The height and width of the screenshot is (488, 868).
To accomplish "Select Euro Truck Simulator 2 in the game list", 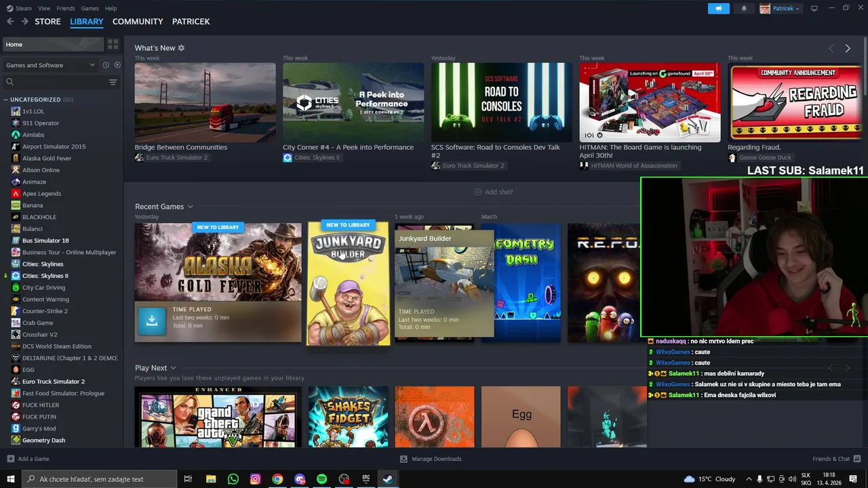I will click(54, 382).
